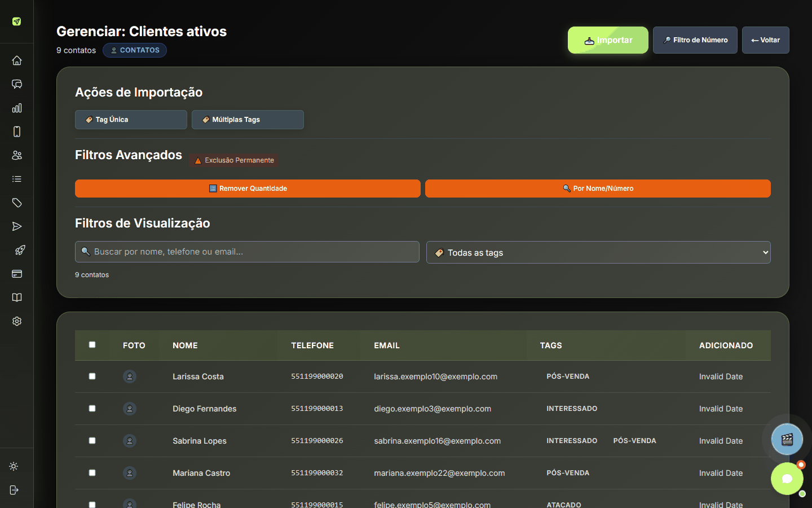This screenshot has width=812, height=508.
Task: Open Filtro de Número
Action: coord(695,40)
